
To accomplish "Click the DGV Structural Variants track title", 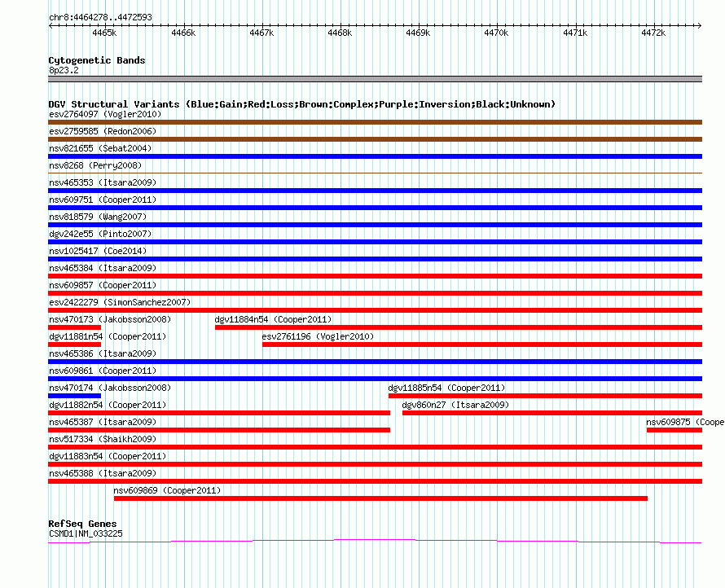I will (x=301, y=104).
